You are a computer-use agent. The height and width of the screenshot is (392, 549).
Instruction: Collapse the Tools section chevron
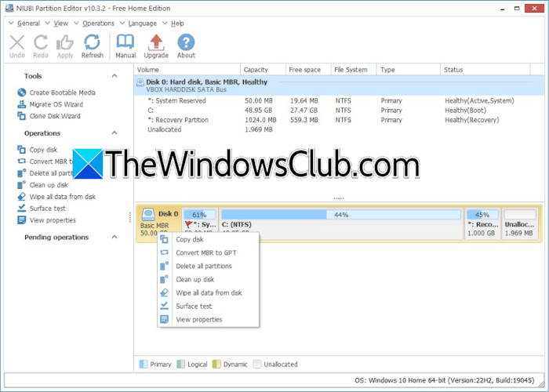pos(115,75)
